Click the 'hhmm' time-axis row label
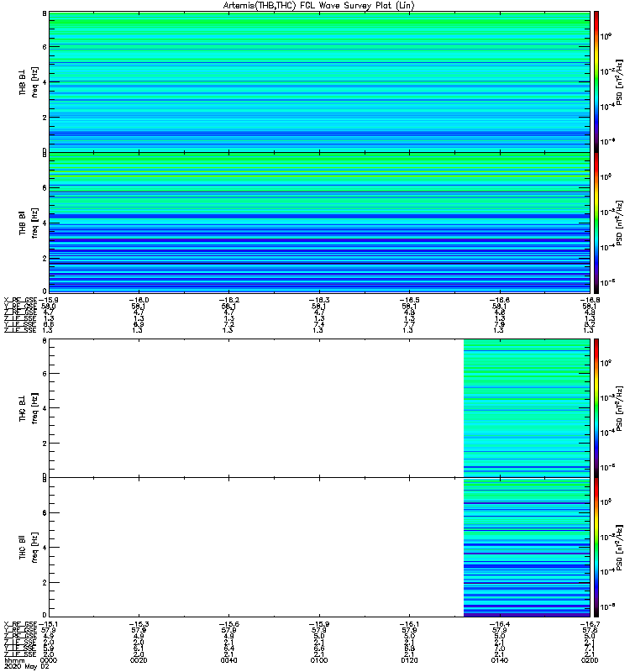Viewport: 630px width, 672px height. click(x=14, y=660)
